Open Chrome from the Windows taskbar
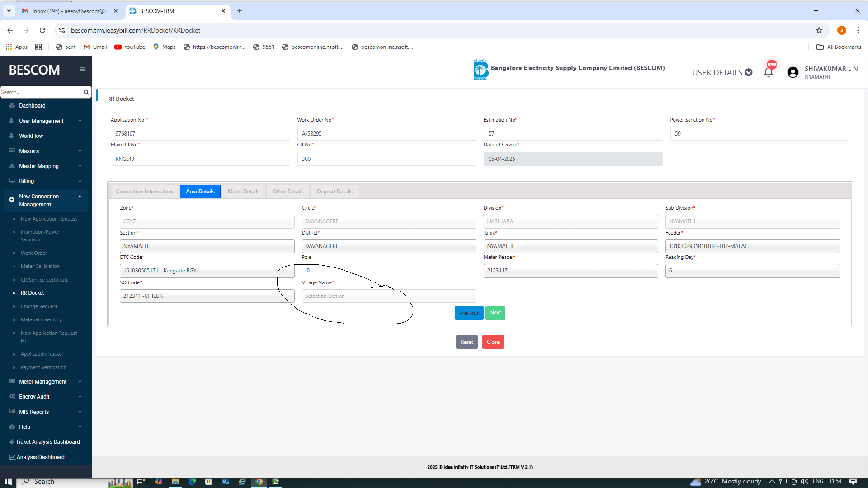This screenshot has width=868, height=488. pos(259,482)
